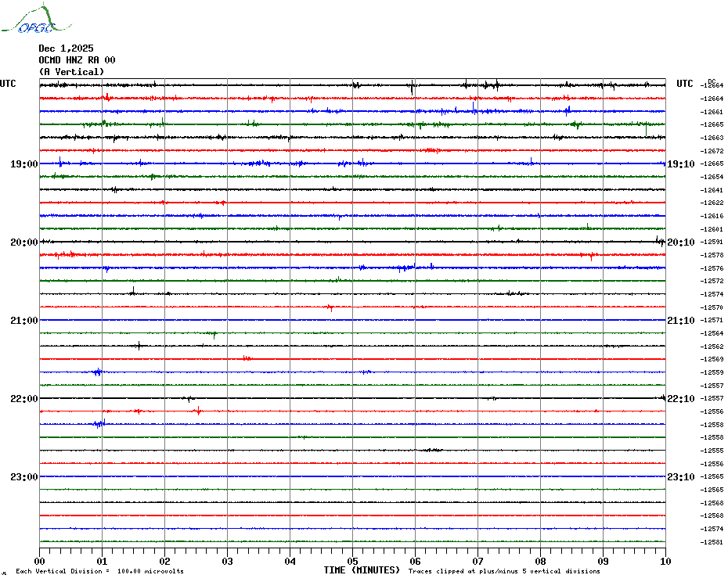
Task: Click the '19:00' time label on the left
Action: [x=24, y=163]
